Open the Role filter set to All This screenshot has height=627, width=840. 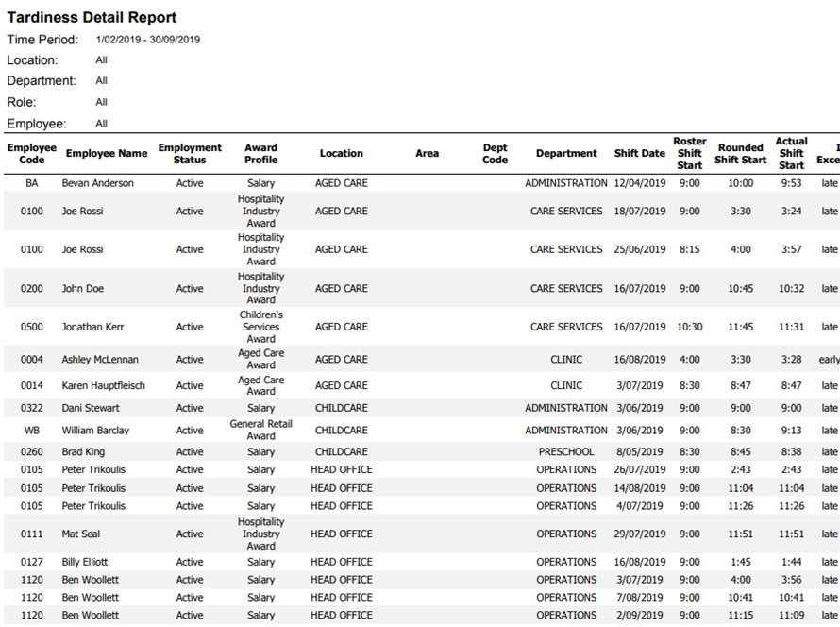coord(101,101)
